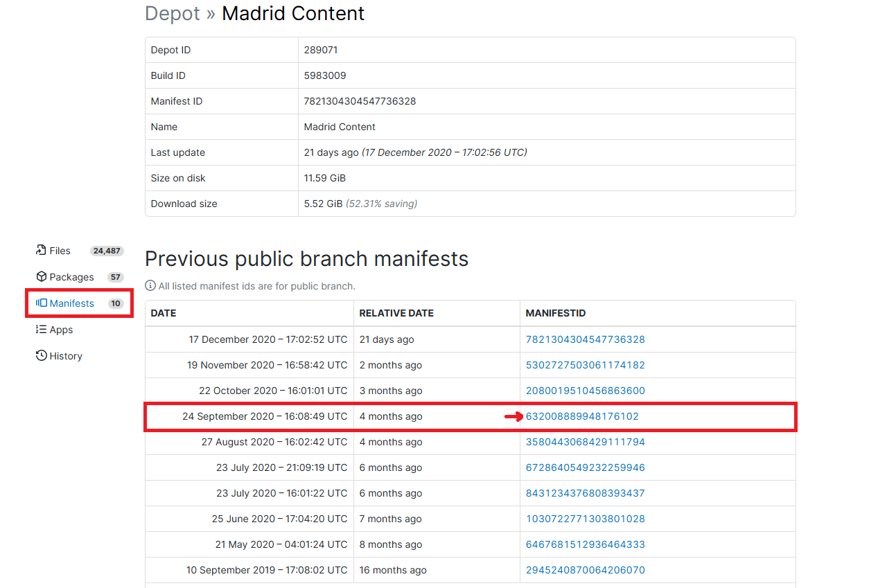Viewport: 896px width, 588px height.
Task: Click the relative date 8 months ago
Action: 391,544
